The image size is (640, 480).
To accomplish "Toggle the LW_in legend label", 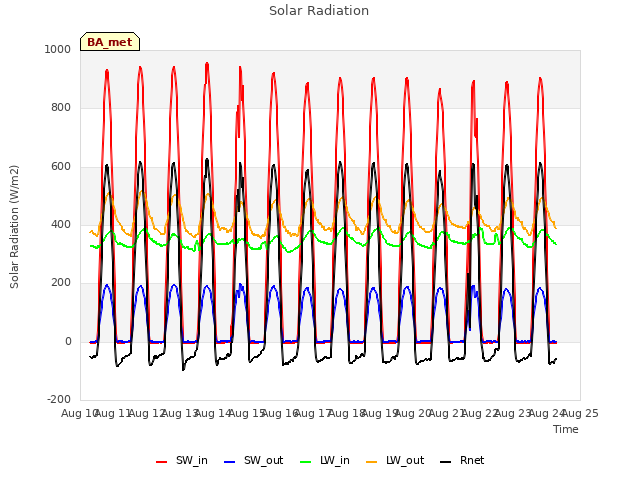I will [335, 460].
